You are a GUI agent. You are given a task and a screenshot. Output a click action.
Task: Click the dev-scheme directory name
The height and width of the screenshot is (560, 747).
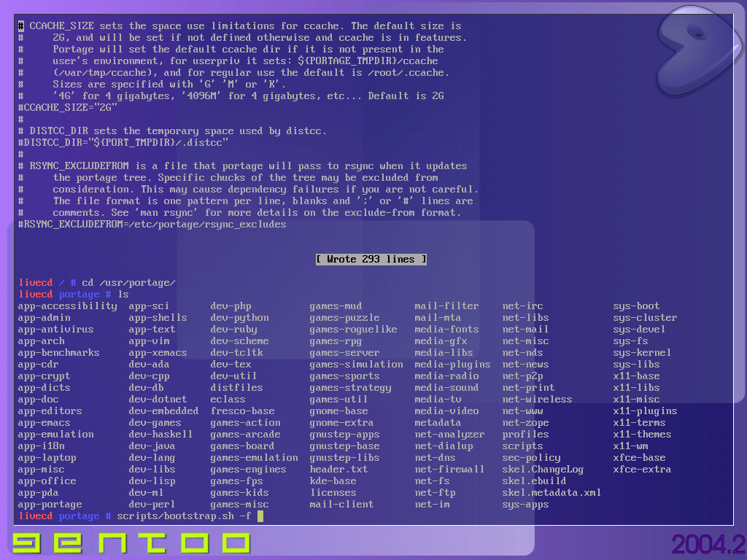click(239, 341)
